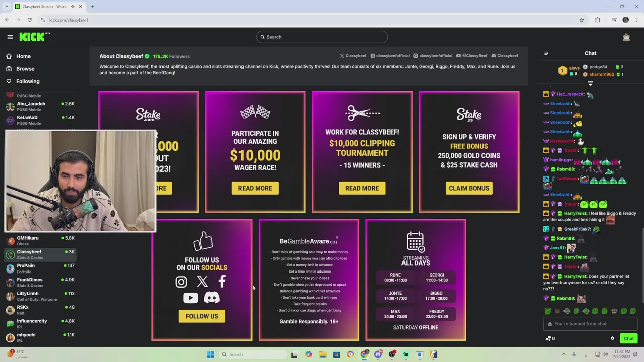Collapse the chat panel icon
The image size is (644, 362).
(x=546, y=53)
